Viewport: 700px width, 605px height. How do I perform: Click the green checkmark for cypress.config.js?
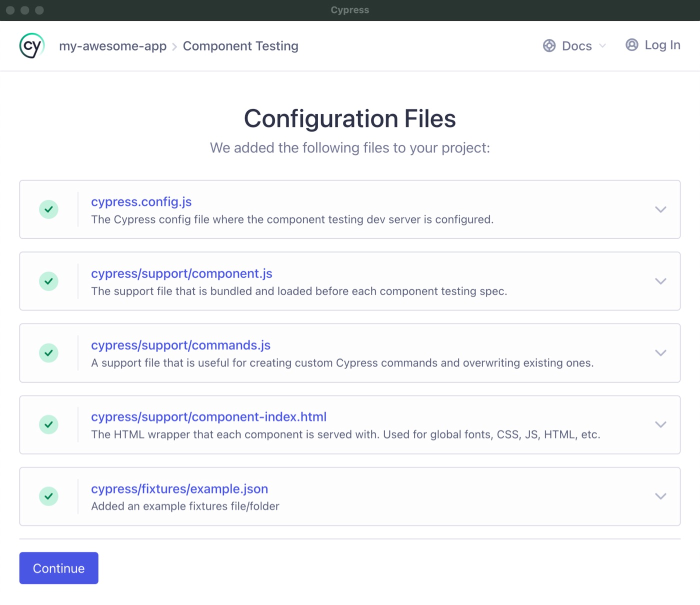(x=48, y=209)
